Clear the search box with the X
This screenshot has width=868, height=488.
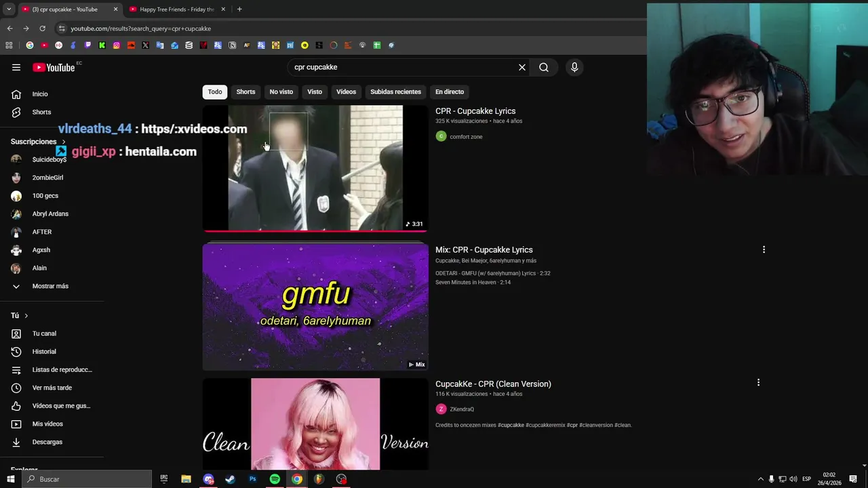point(522,67)
